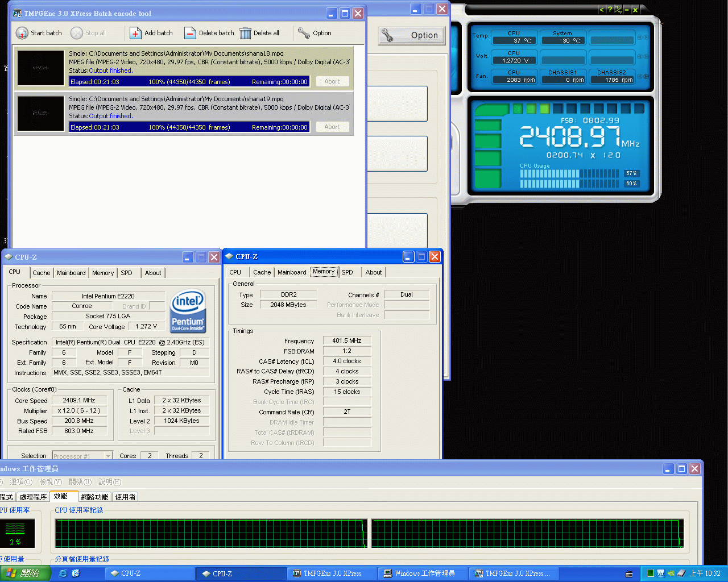Click the Start batch icon in TMPGEnc

pyautogui.click(x=22, y=33)
